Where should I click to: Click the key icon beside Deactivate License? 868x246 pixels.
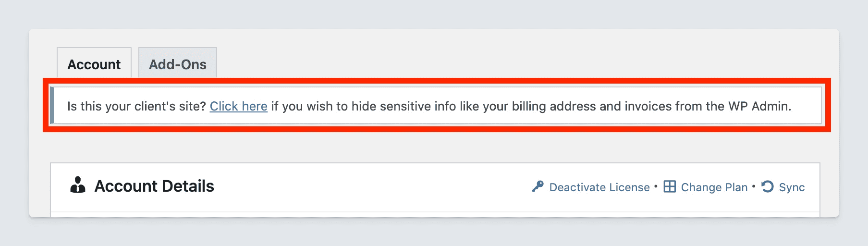tap(538, 186)
